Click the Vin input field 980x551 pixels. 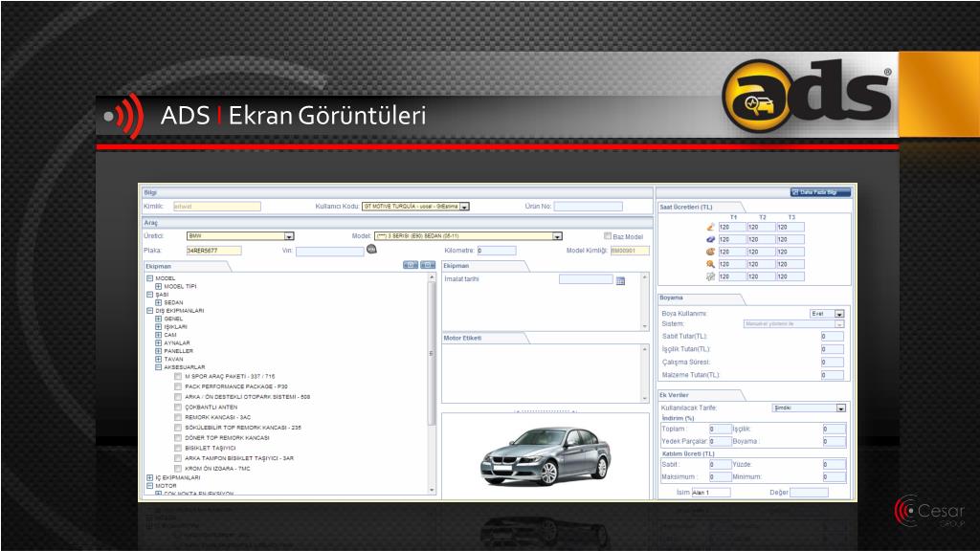330,252
